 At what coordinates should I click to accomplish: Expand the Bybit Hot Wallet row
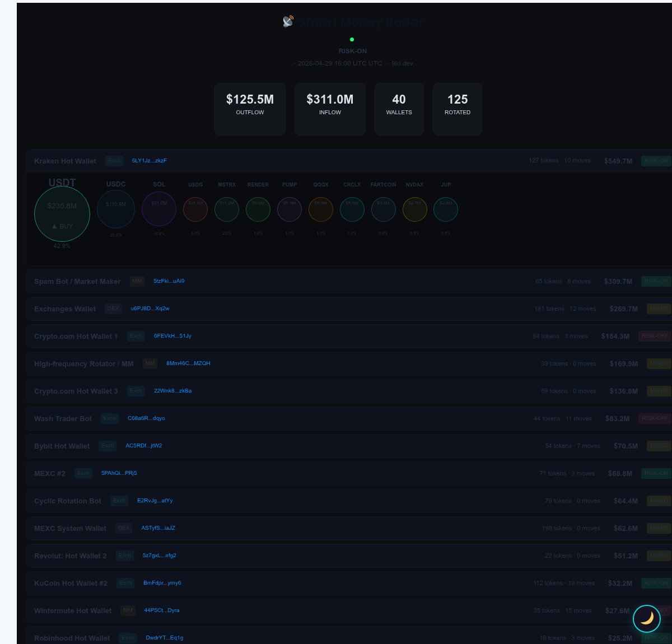348,446
